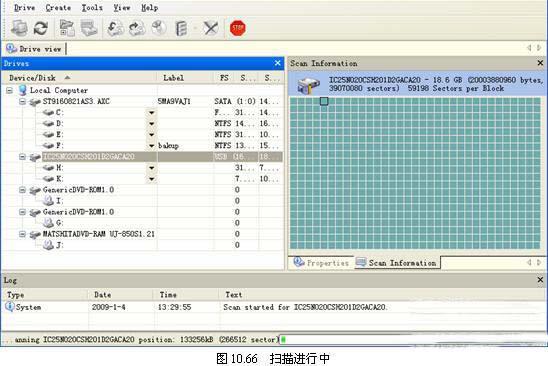The height and width of the screenshot is (366, 548).
Task: Close the Scan Information panel
Action: coord(540,63)
